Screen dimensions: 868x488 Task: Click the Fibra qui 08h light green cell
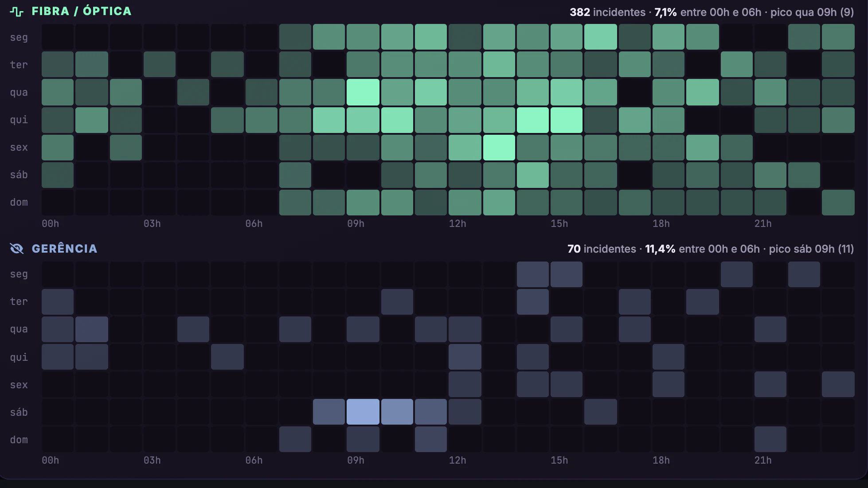[329, 120]
